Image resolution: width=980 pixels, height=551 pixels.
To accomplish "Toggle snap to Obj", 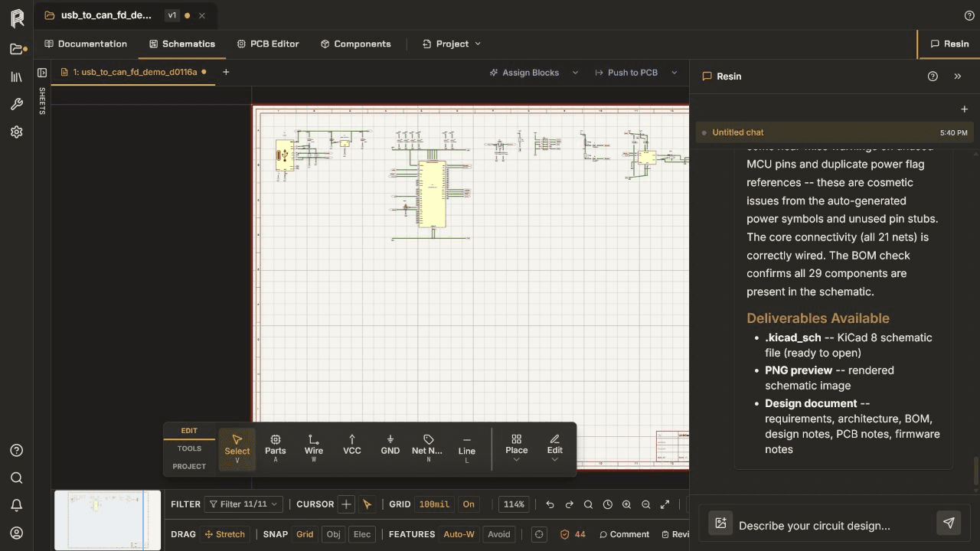I will [x=333, y=534].
